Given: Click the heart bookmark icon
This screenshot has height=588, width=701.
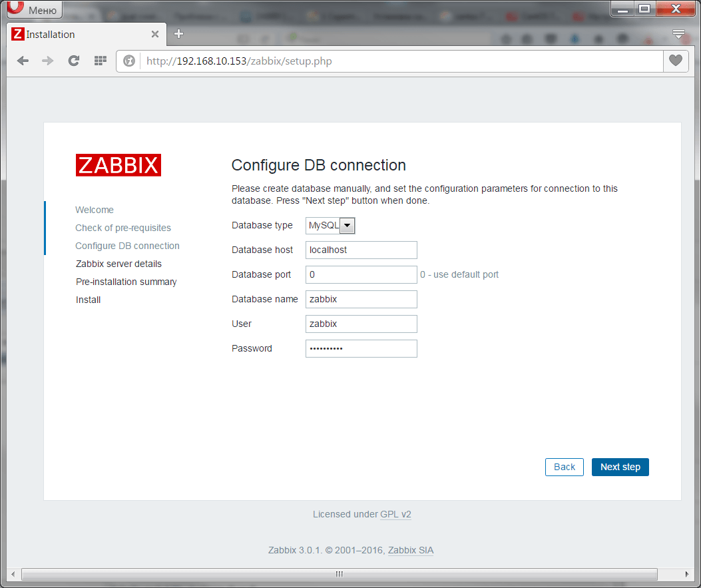Looking at the screenshot, I should point(676,61).
